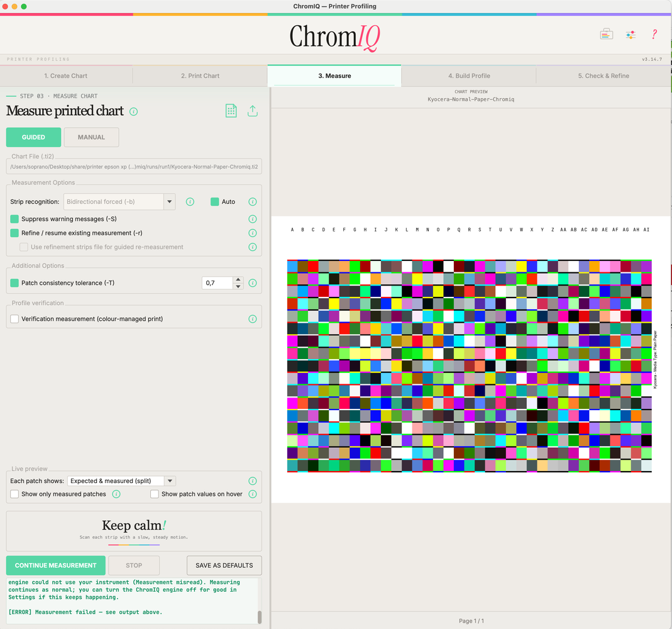This screenshot has height=629, width=672.
Task: Open the toolbox icon in header
Action: [606, 35]
